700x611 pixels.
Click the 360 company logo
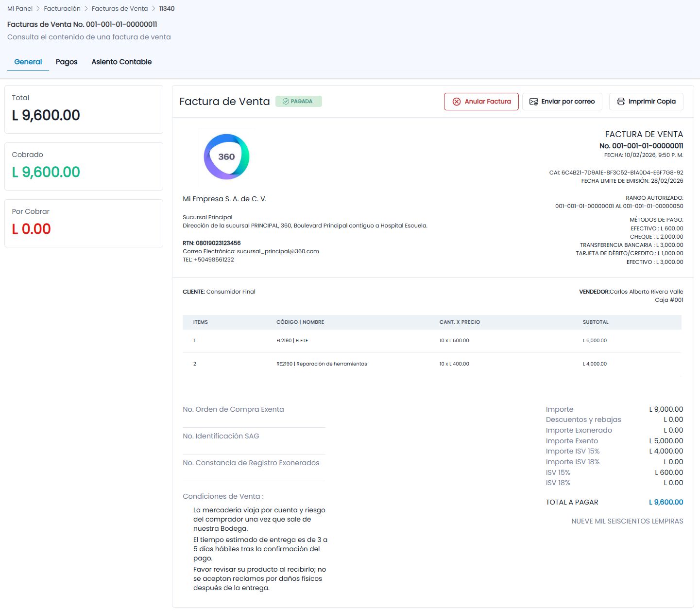point(226,157)
